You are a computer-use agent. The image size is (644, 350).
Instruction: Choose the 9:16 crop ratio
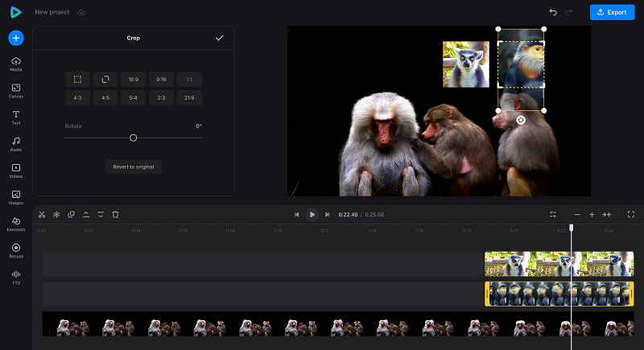161,79
